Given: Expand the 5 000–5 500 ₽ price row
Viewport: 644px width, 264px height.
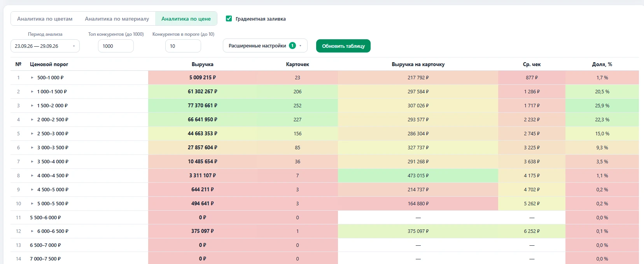Looking at the screenshot, I should coord(32,204).
